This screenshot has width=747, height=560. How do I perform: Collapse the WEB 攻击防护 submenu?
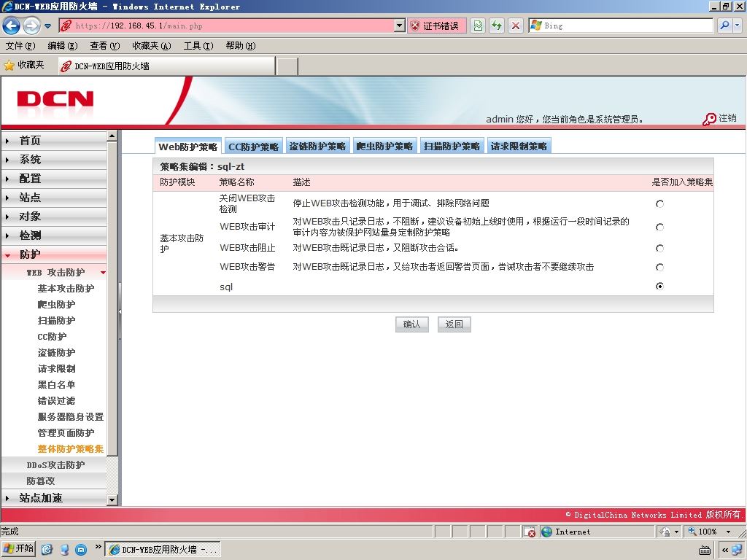pos(54,273)
